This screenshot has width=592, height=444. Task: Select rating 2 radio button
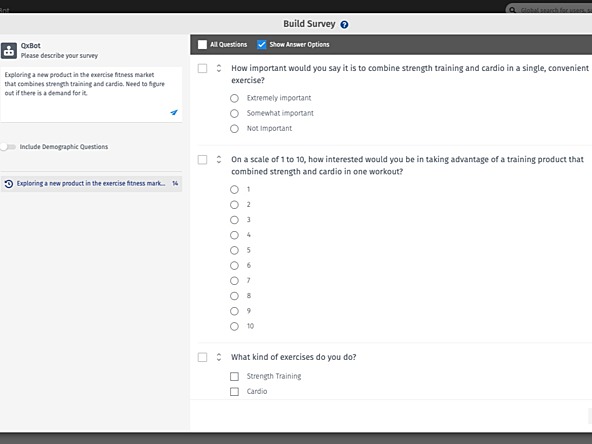234,205
